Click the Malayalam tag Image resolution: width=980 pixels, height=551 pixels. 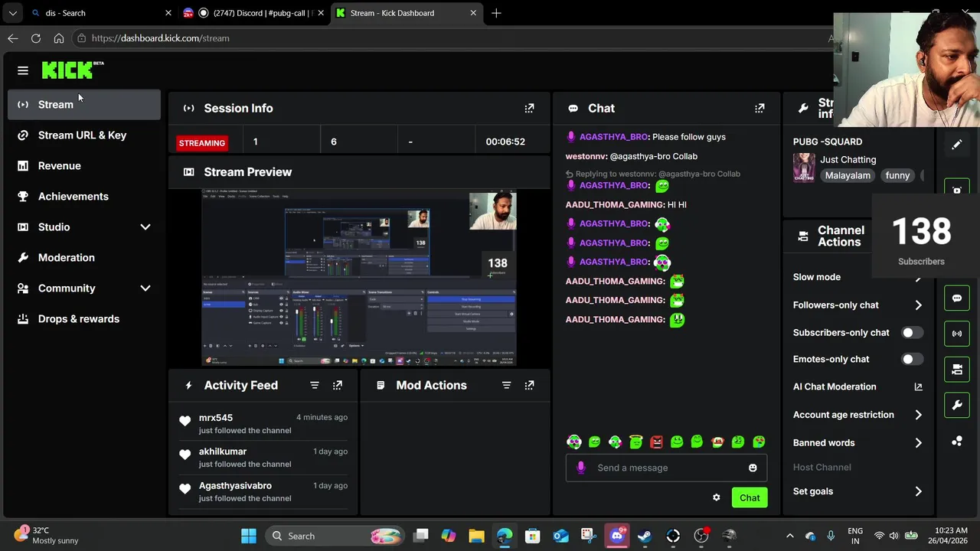pyautogui.click(x=848, y=175)
